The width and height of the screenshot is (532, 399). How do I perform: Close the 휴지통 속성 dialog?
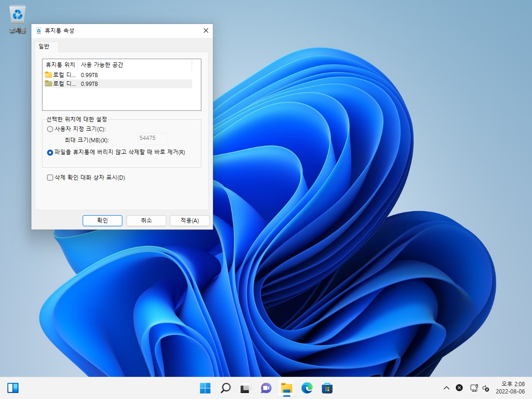[206, 30]
